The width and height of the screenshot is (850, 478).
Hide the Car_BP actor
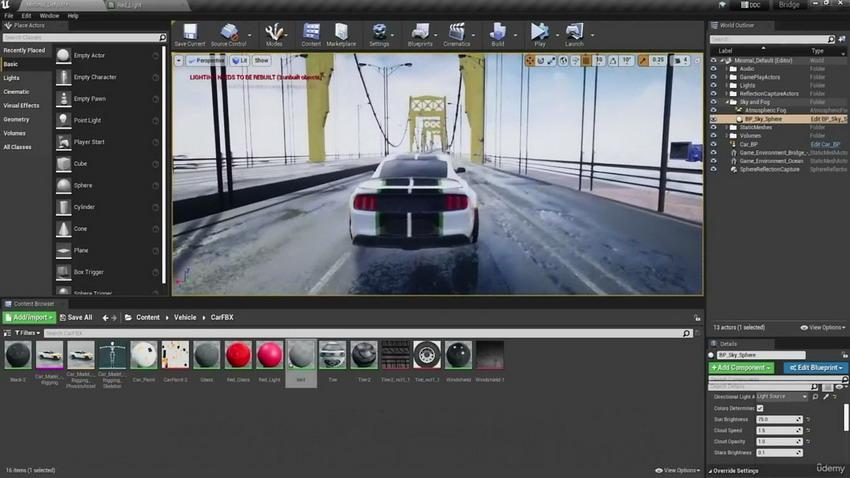point(713,144)
